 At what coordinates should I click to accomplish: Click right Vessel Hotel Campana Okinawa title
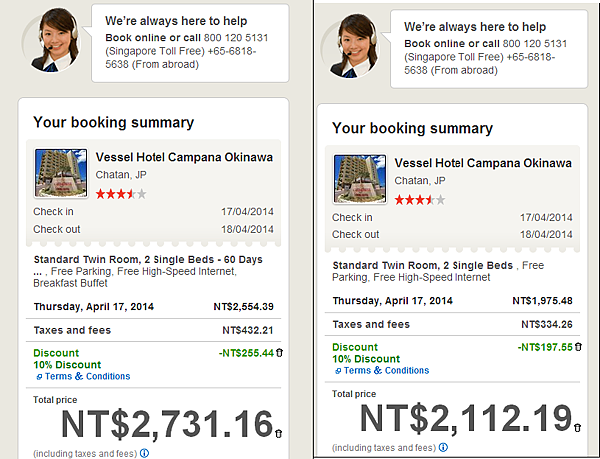[x=483, y=163]
